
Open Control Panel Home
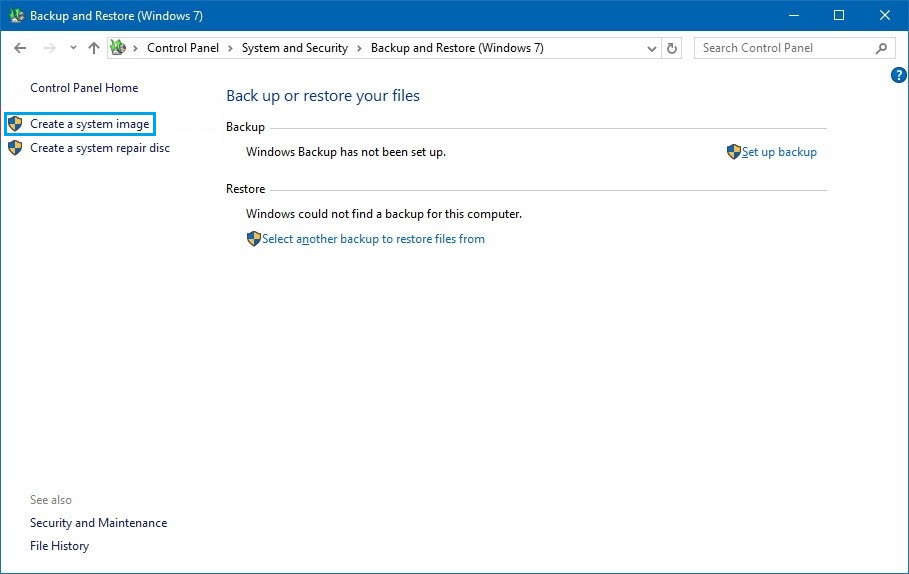(84, 88)
